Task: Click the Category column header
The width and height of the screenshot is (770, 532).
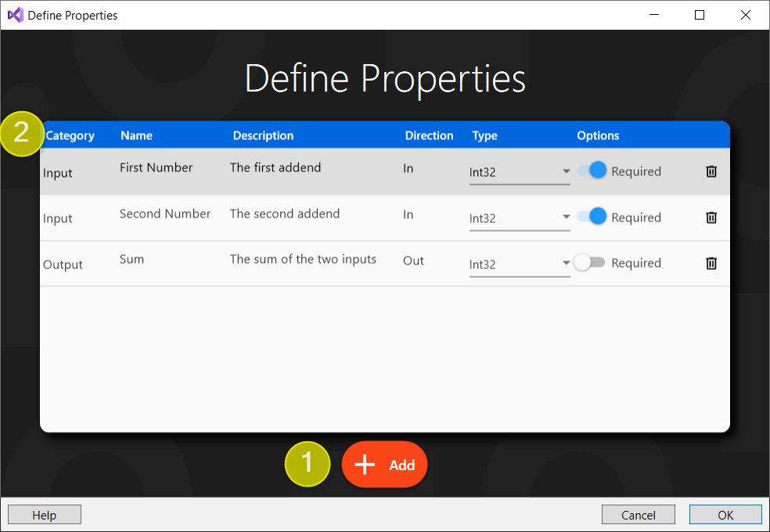Action: (x=70, y=135)
